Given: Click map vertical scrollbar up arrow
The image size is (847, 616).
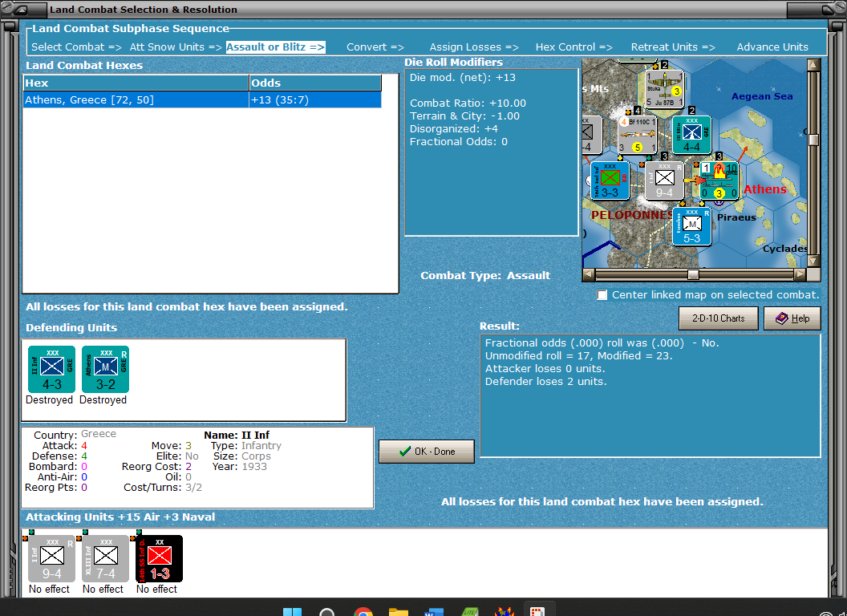Looking at the screenshot, I should pos(813,65).
